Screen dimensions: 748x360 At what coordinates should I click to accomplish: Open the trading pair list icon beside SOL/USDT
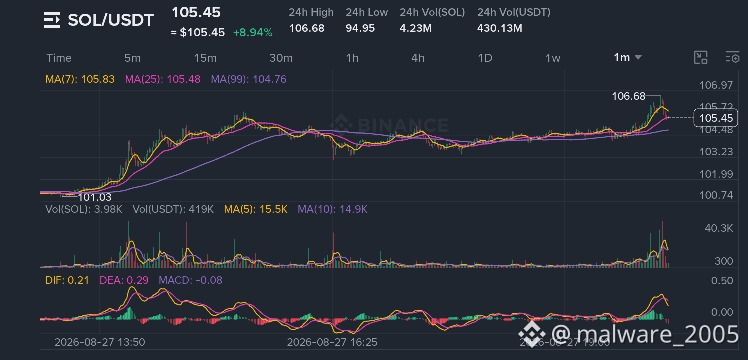[x=52, y=20]
